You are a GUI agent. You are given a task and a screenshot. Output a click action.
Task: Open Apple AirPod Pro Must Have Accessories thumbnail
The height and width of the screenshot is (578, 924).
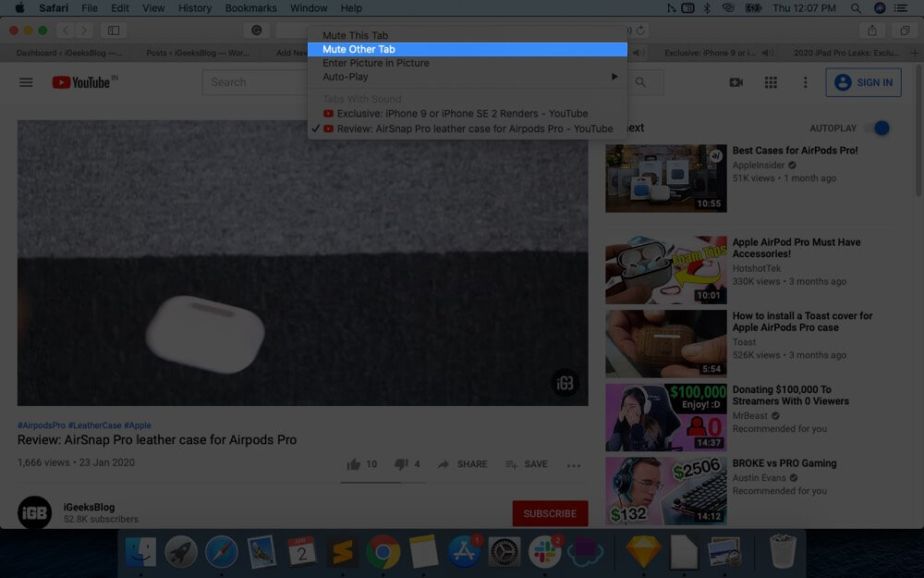pyautogui.click(x=666, y=270)
